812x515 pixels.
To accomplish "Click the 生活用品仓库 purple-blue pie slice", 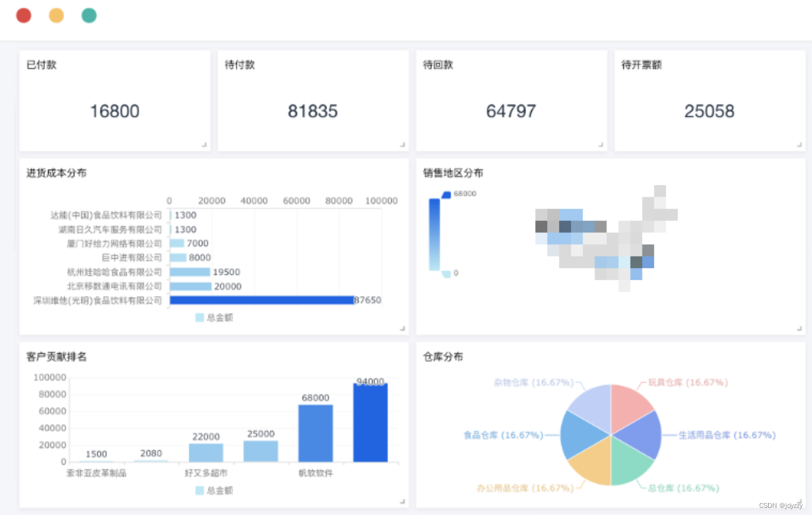I will (643, 435).
